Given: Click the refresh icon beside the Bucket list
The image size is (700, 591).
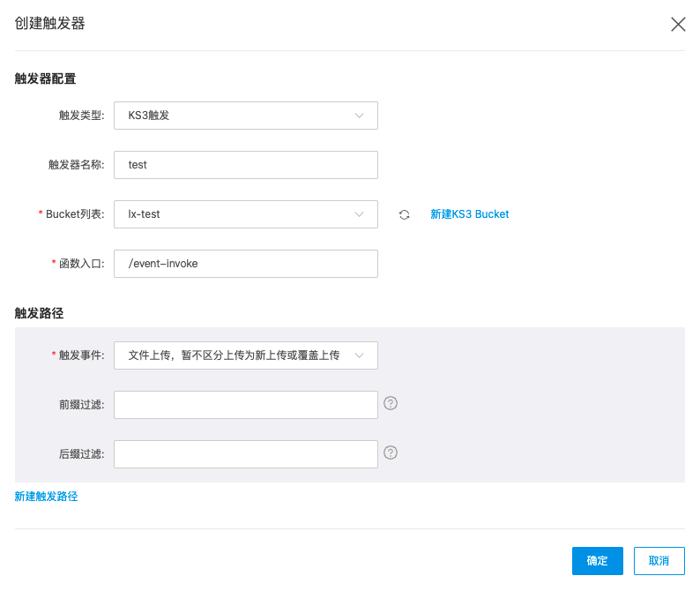Looking at the screenshot, I should [x=405, y=214].
